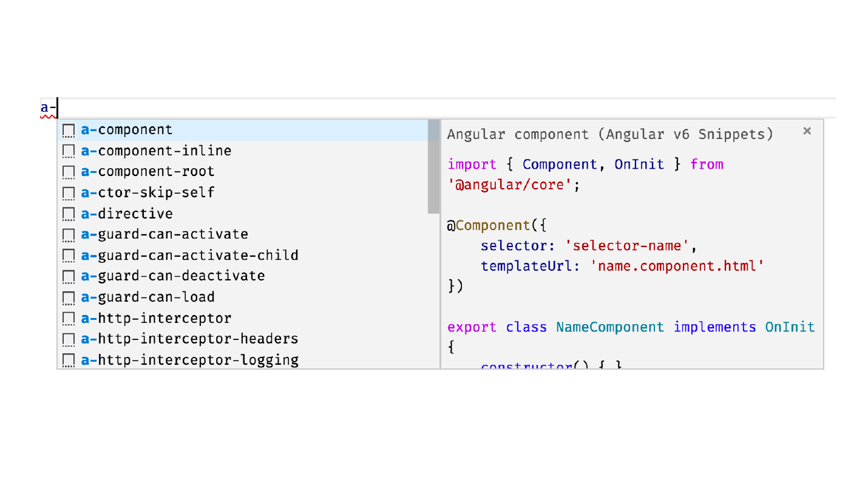Click the 'implements' keyword in preview

click(x=714, y=327)
